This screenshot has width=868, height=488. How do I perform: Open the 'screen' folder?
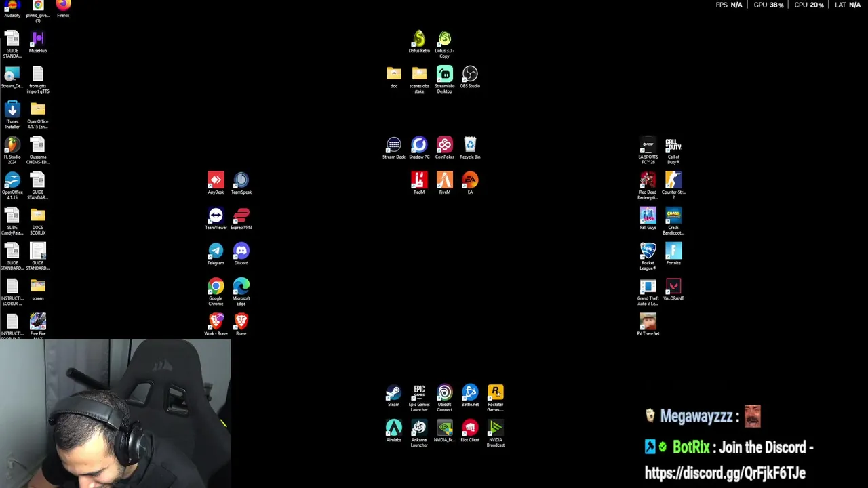(38, 289)
